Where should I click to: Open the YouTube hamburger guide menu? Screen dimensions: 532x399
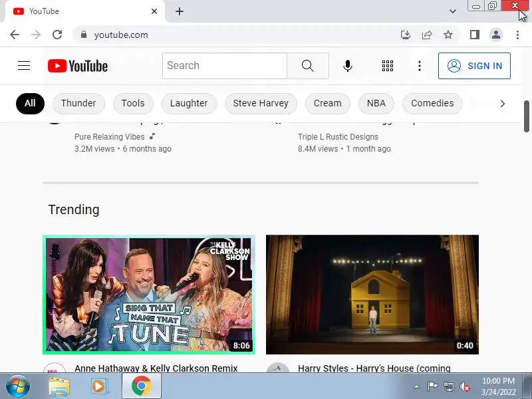click(x=24, y=65)
